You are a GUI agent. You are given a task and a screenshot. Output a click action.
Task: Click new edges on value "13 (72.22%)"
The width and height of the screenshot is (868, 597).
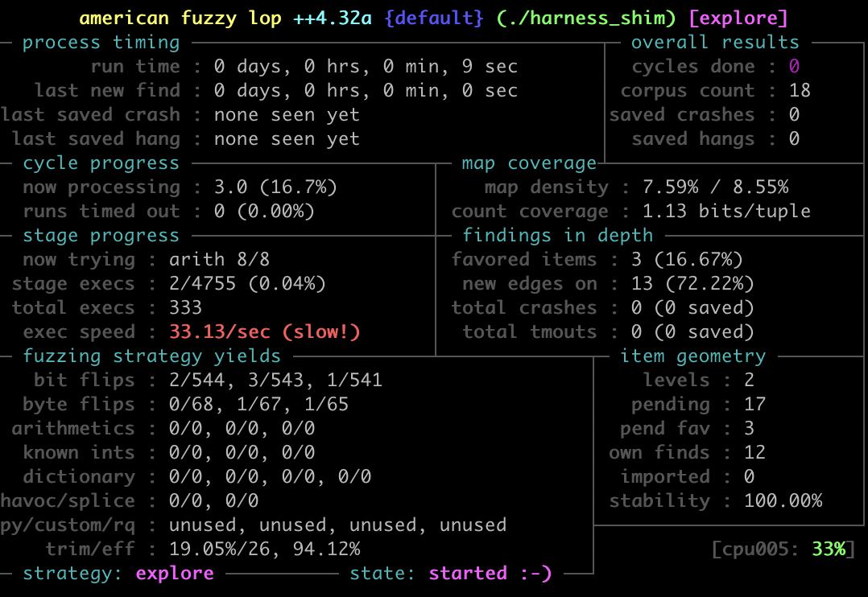pos(692,284)
